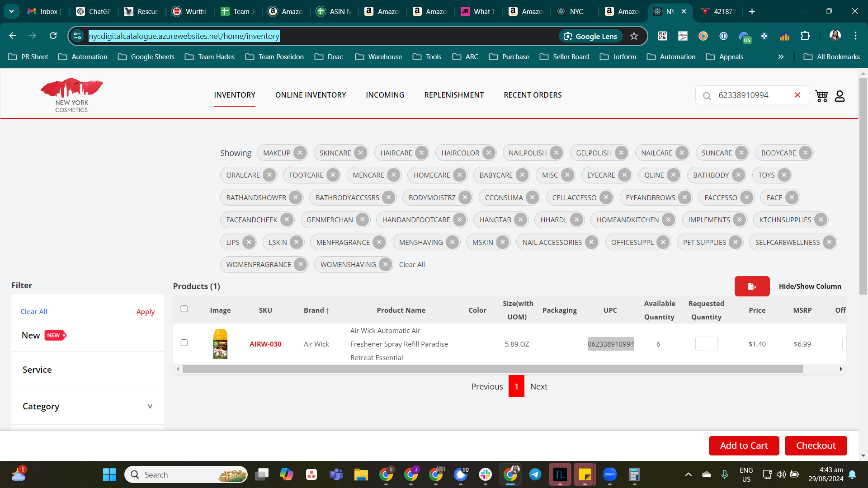868x488 pixels.
Task: Toggle the select-all checkbox in table header
Action: (x=184, y=309)
